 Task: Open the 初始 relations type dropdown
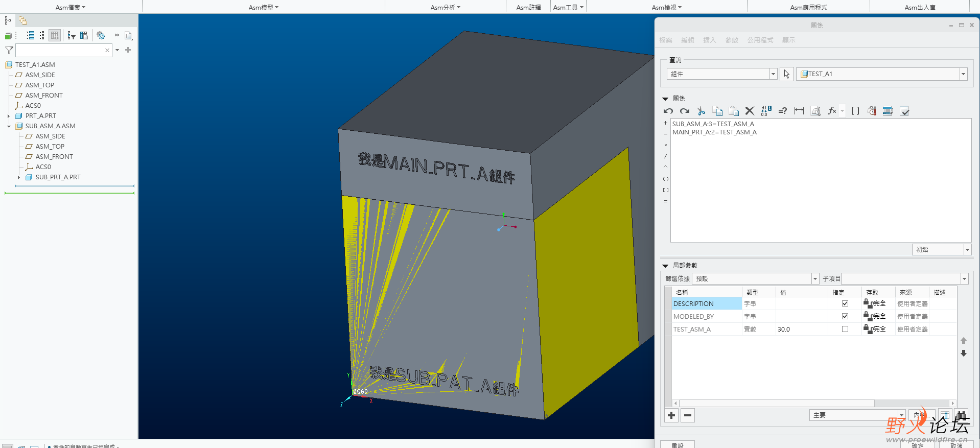pyautogui.click(x=967, y=250)
